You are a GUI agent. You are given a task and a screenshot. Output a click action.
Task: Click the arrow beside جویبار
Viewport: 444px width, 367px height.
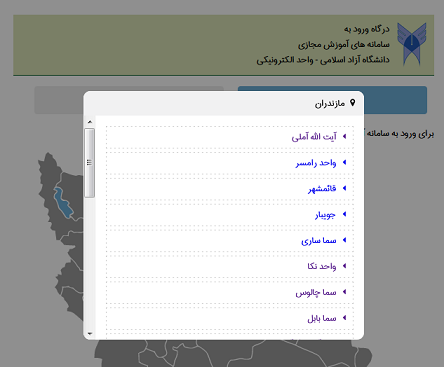(x=345, y=214)
